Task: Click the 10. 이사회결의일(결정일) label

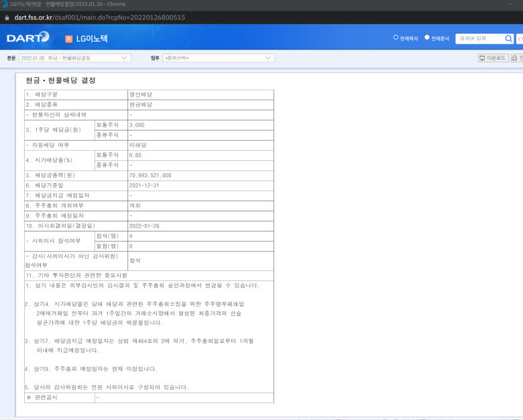Action: tap(60, 225)
